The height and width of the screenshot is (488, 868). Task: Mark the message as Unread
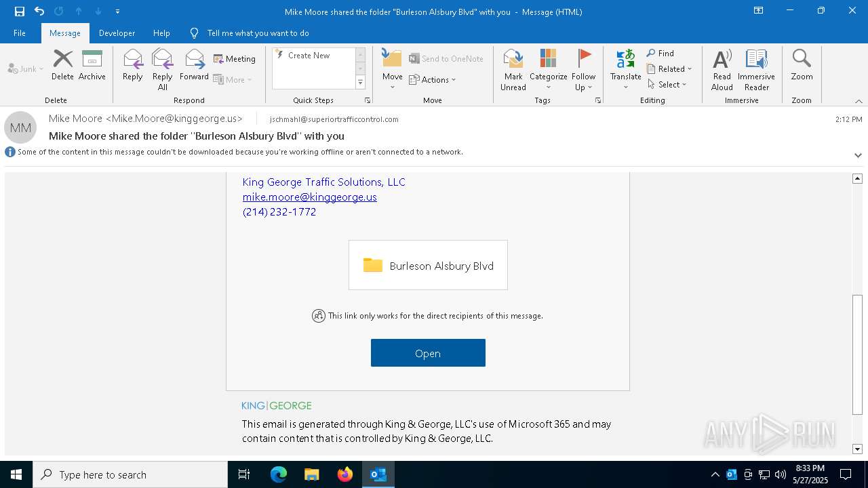tap(513, 69)
